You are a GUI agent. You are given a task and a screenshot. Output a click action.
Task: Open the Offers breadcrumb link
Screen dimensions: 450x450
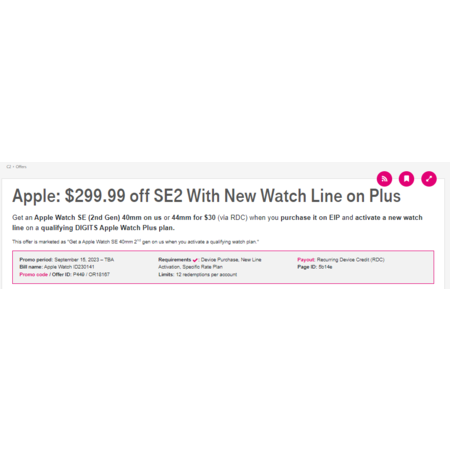click(21, 167)
